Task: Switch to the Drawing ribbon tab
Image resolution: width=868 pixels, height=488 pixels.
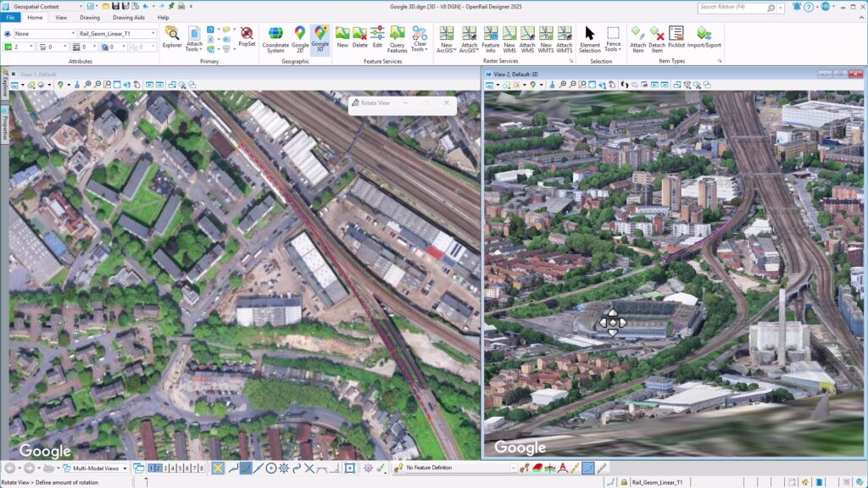Action: 90,18
